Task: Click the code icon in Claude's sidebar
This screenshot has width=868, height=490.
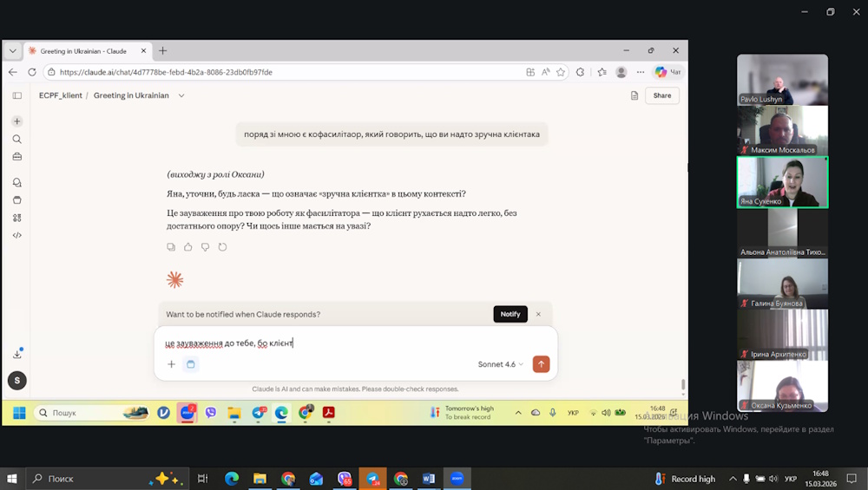Action: click(17, 235)
